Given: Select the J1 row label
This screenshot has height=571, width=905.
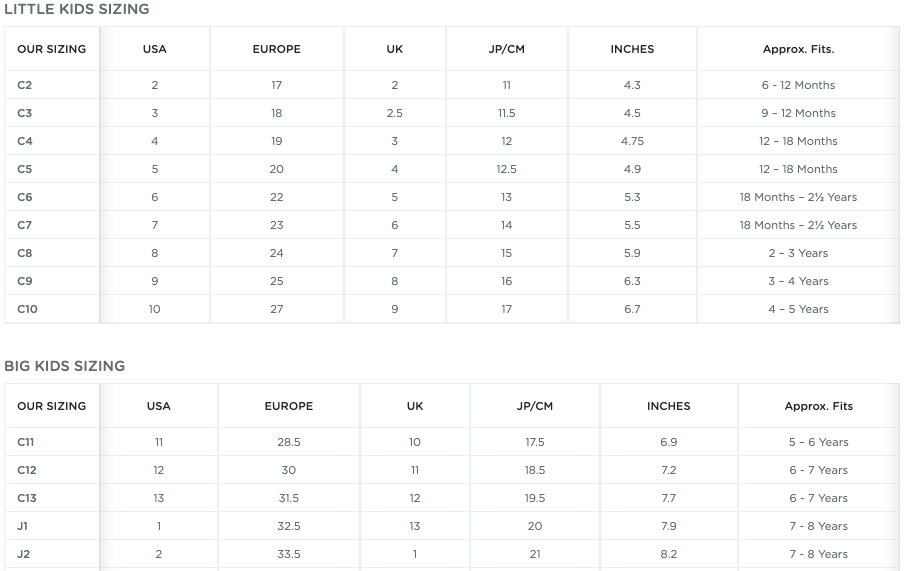Looking at the screenshot, I should click(x=23, y=526).
